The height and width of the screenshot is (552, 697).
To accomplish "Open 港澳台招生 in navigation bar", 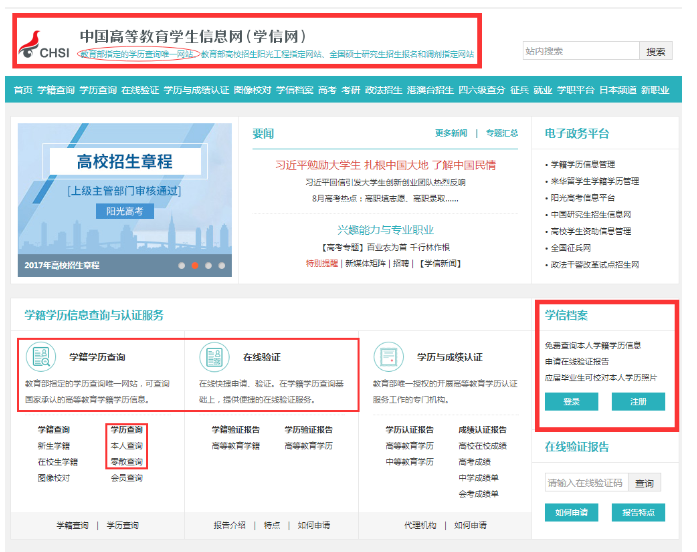I will tap(430, 90).
